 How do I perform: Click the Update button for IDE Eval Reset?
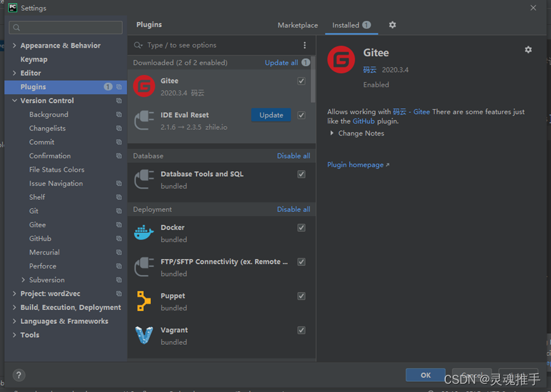click(271, 115)
